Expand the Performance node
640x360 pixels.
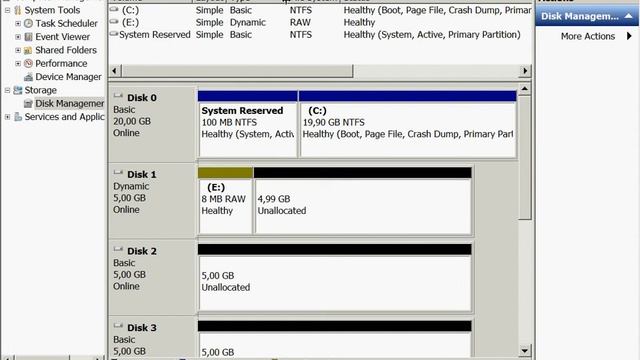tap(18, 63)
